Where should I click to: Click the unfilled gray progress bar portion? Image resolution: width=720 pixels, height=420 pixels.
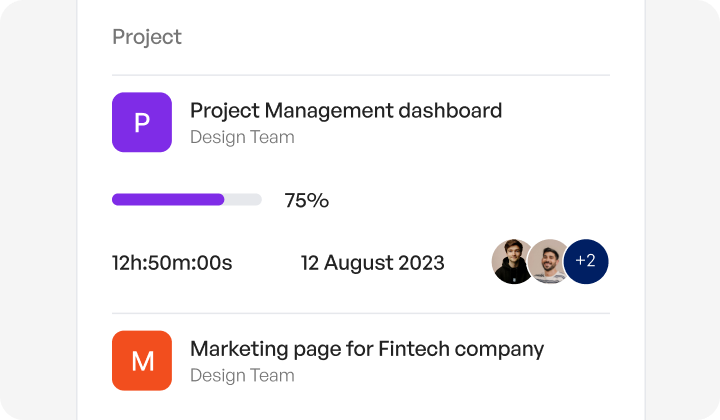[x=243, y=200]
